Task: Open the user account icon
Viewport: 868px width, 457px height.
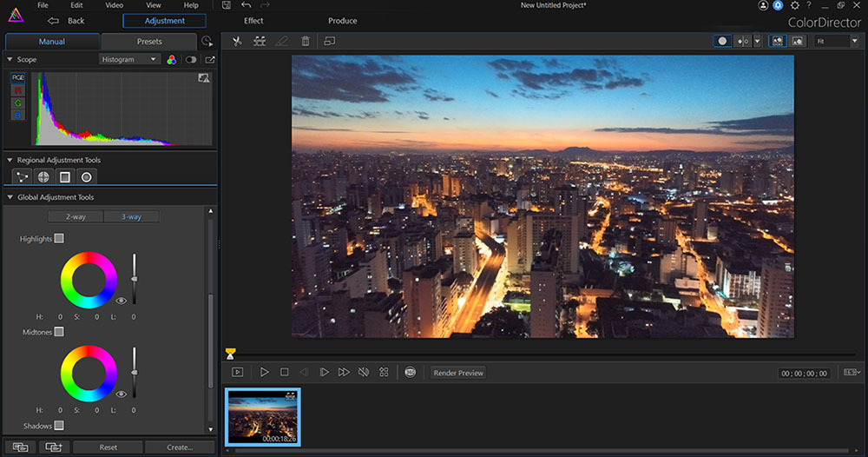Action: [763, 5]
